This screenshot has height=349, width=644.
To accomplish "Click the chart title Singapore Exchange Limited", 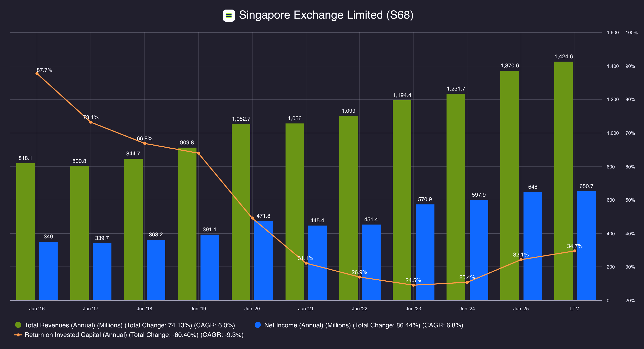I will (x=326, y=15).
